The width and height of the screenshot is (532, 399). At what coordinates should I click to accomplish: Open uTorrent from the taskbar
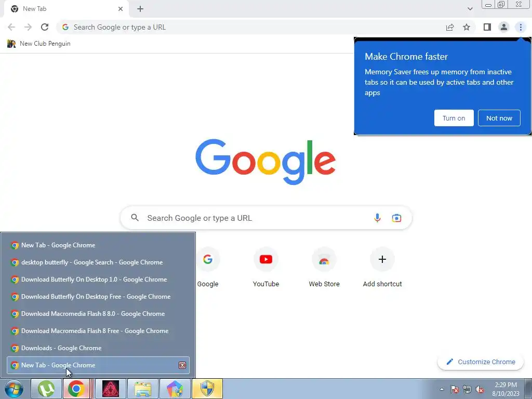pos(46,389)
